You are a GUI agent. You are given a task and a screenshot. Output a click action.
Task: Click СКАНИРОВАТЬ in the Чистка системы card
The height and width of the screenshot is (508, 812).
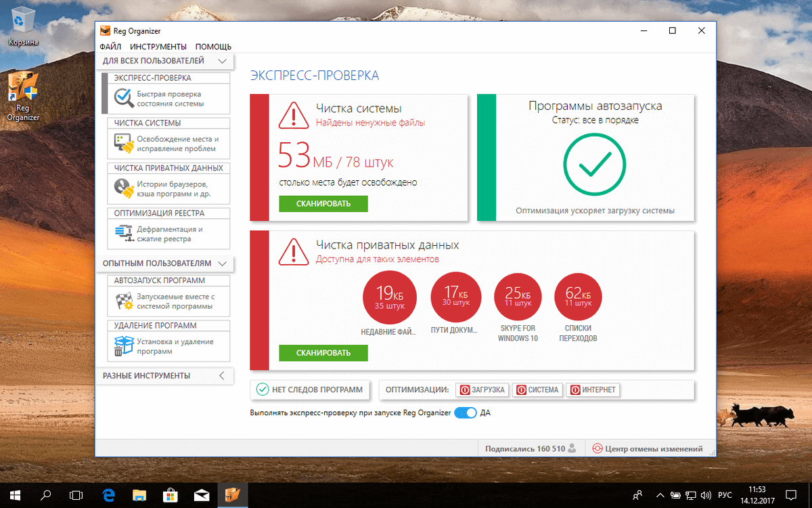(x=323, y=204)
